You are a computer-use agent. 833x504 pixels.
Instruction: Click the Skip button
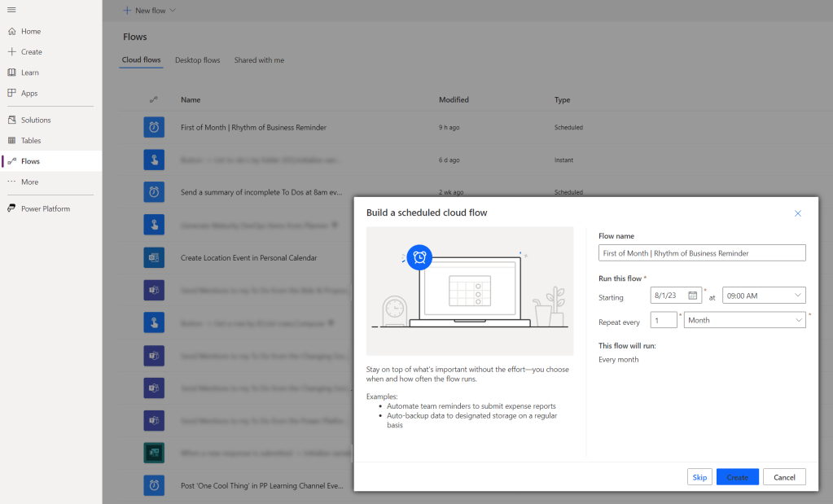(x=699, y=477)
